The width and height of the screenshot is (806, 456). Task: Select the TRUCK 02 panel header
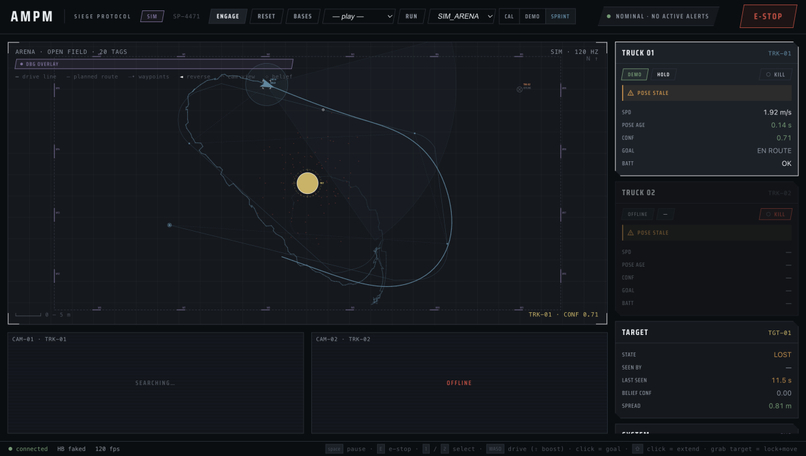tap(706, 193)
